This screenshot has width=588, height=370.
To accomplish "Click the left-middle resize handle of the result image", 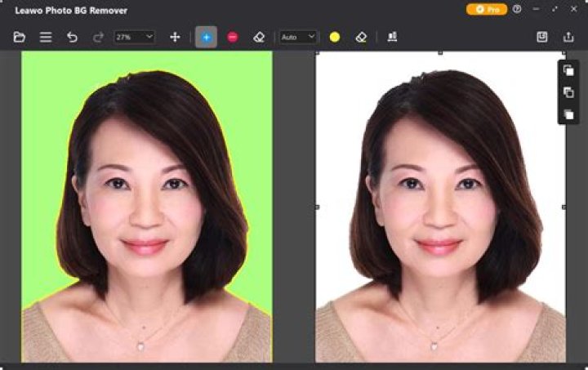I will [x=317, y=207].
